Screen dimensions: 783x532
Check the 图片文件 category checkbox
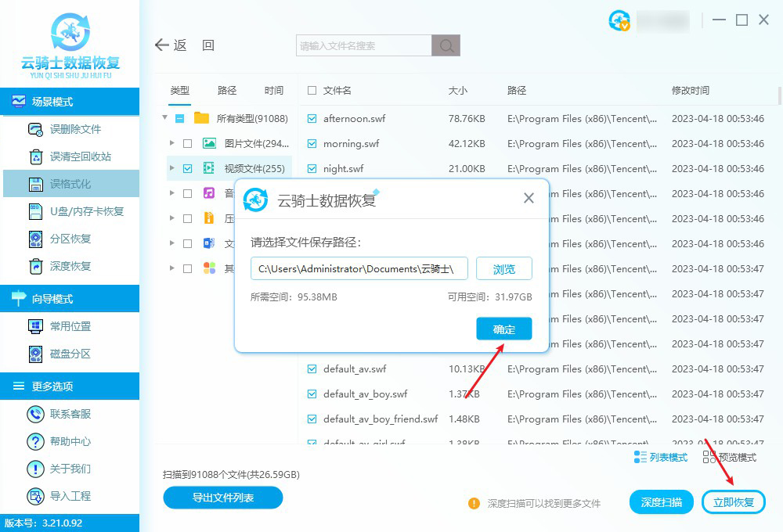point(186,143)
